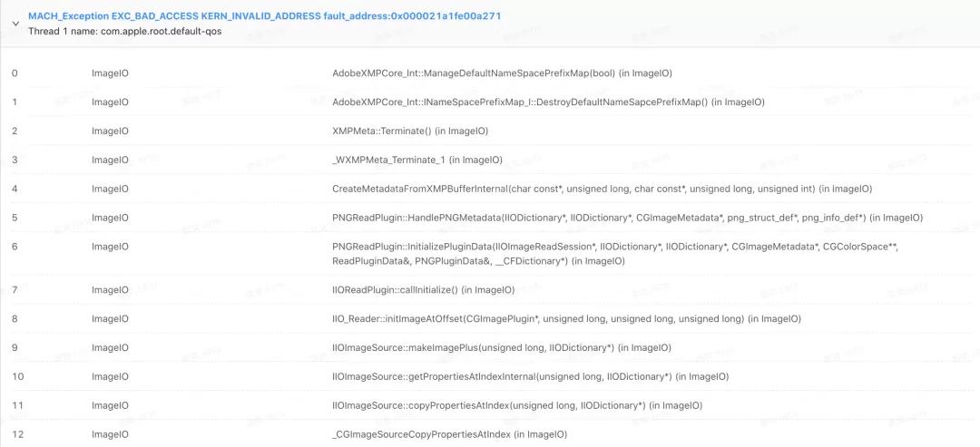Open the MACH_Exception EXC_BAD_ACCESS header link
The height and width of the screenshot is (447, 980).
264,16
